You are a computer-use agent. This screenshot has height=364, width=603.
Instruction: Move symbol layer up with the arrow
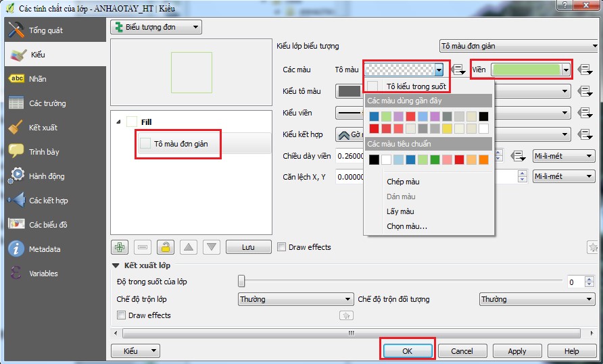pyautogui.click(x=189, y=247)
